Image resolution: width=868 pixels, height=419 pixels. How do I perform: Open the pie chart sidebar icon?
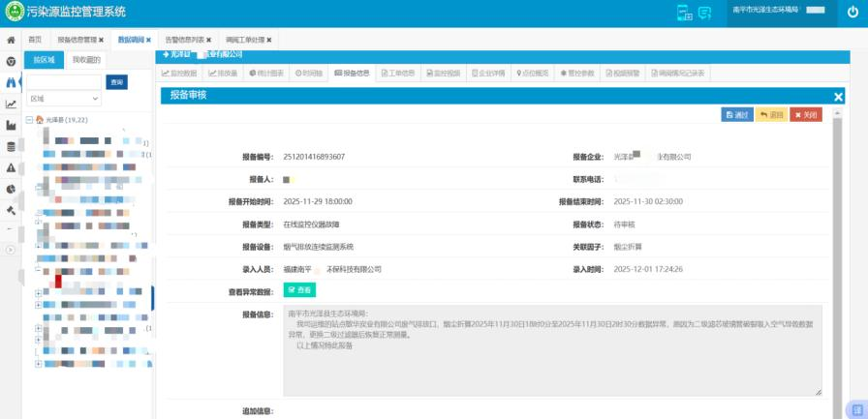click(11, 189)
